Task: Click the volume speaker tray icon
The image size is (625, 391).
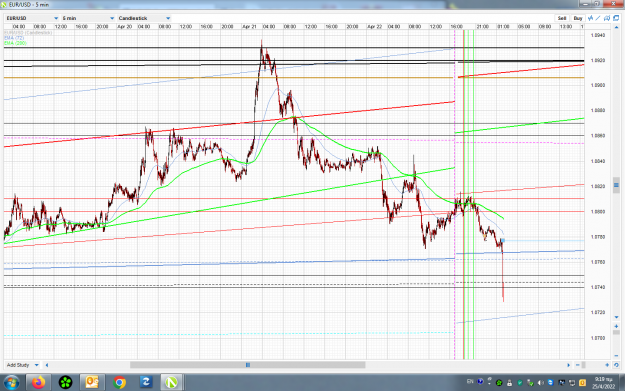Action: pyautogui.click(x=540, y=383)
